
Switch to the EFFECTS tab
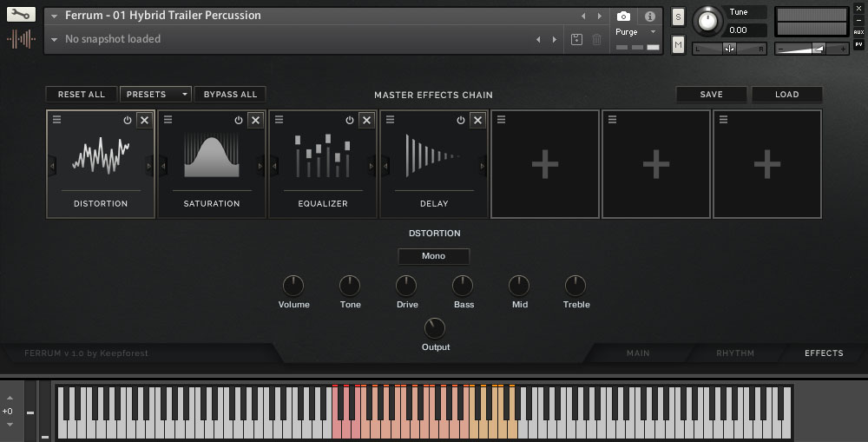[x=825, y=353]
